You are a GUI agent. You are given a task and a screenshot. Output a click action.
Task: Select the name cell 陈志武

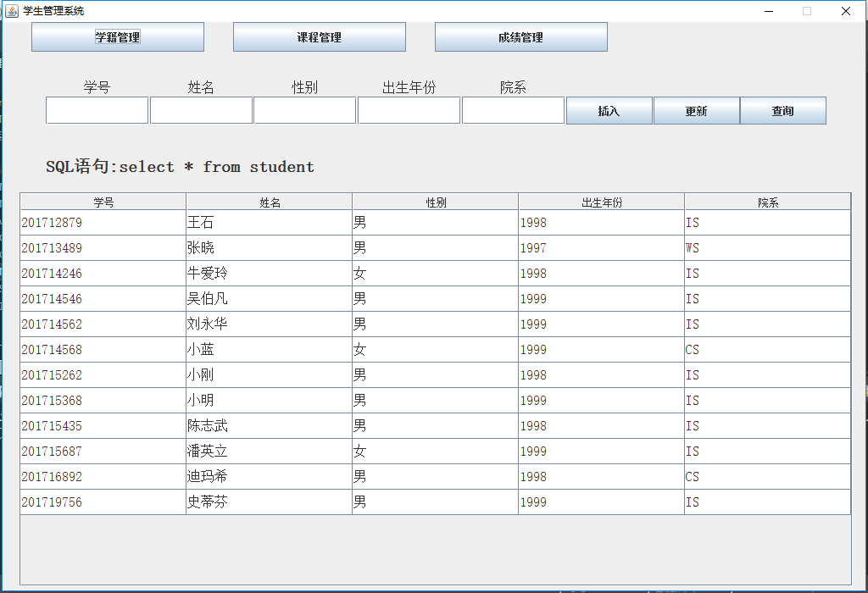(x=269, y=426)
